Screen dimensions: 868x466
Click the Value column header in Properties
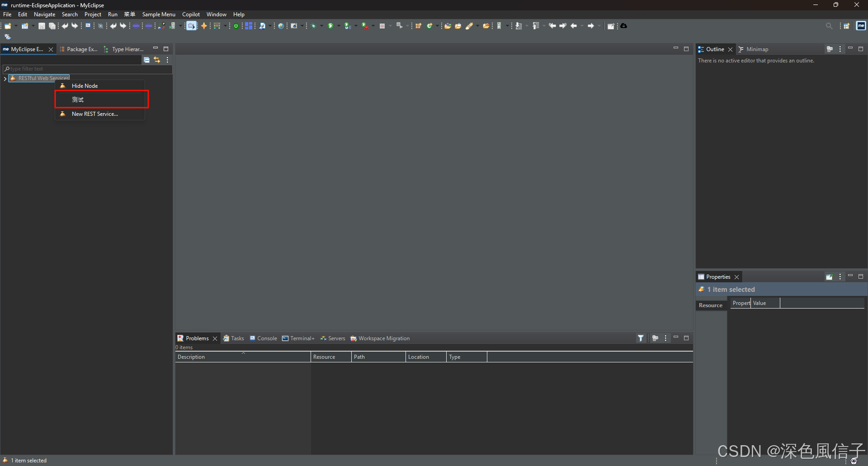coord(765,303)
